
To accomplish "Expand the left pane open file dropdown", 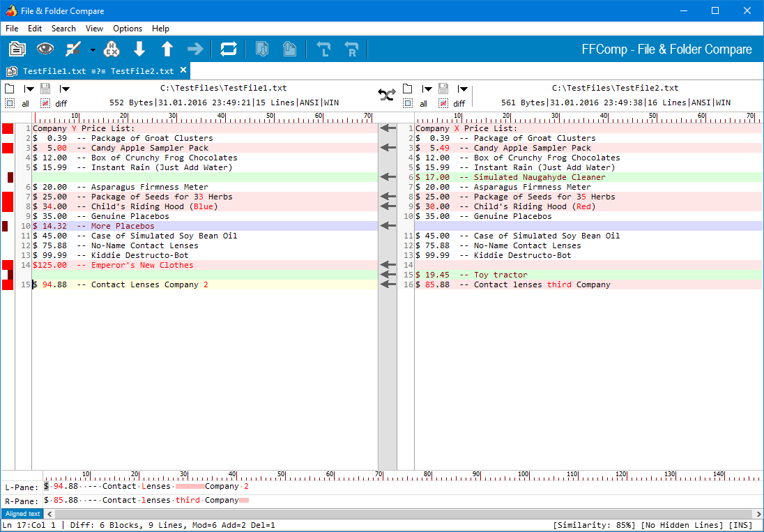I will coord(29,89).
